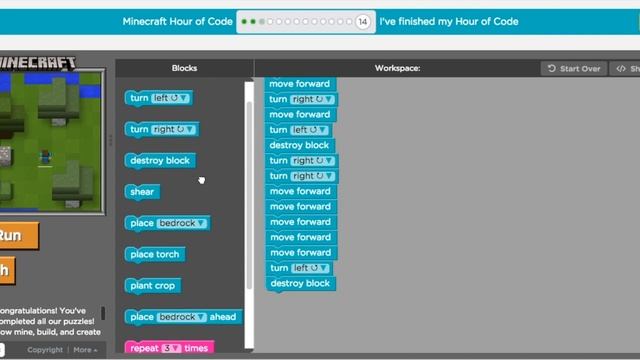
Task: Select the toolbox place bedrock block label
Action: coord(142,223)
